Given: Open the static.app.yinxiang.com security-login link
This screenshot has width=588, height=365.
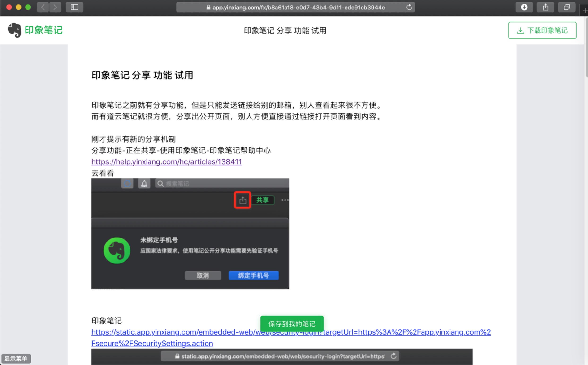Looking at the screenshot, I should 169,332.
